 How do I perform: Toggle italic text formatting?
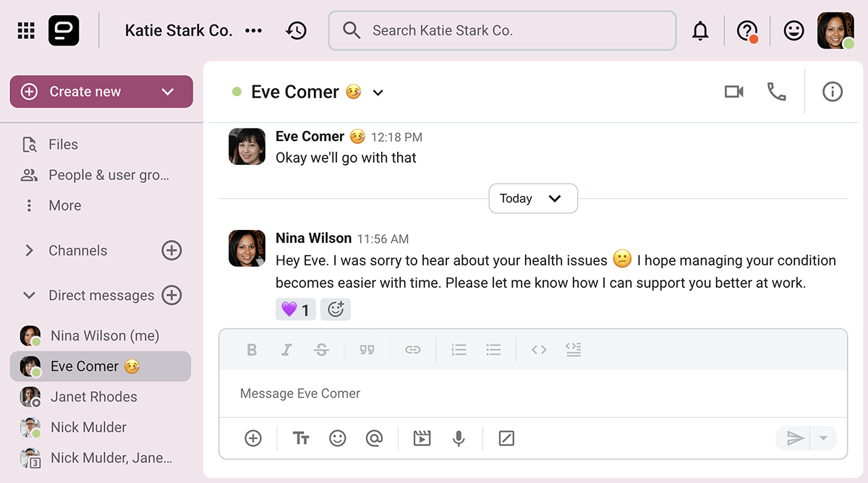(286, 350)
